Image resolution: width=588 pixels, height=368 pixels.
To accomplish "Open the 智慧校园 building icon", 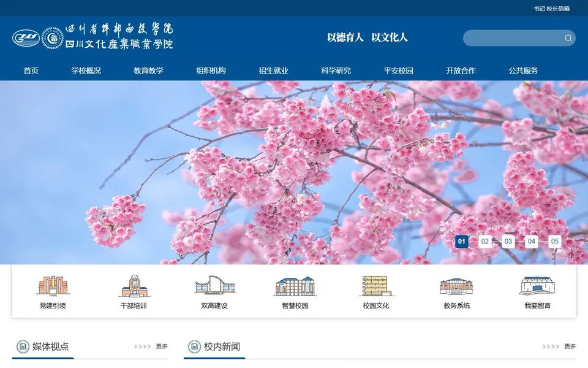I will [x=295, y=286].
